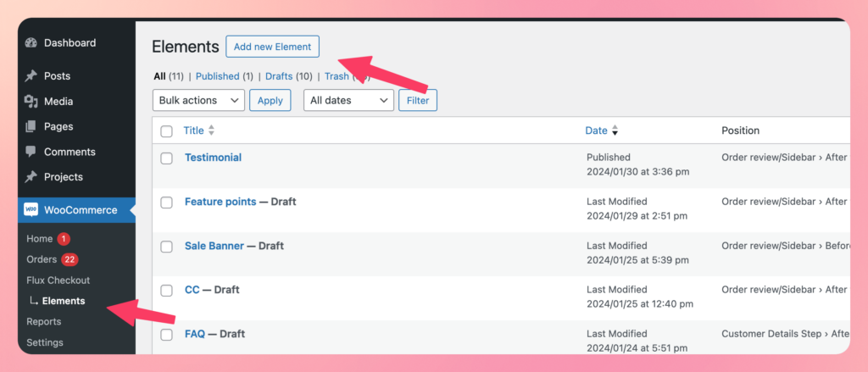
Task: Click the Comments bubble icon
Action: [31, 152]
